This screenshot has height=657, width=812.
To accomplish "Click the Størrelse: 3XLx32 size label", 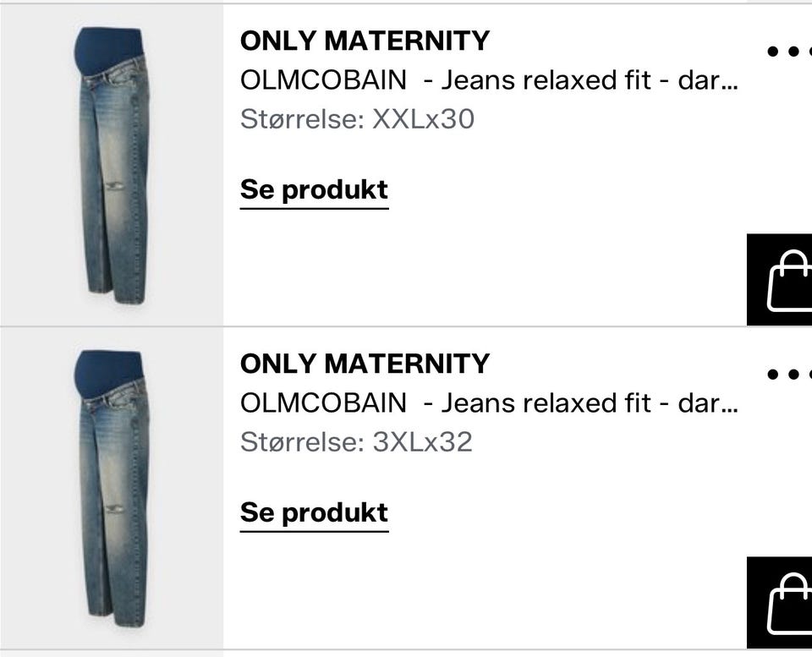I will [356, 442].
